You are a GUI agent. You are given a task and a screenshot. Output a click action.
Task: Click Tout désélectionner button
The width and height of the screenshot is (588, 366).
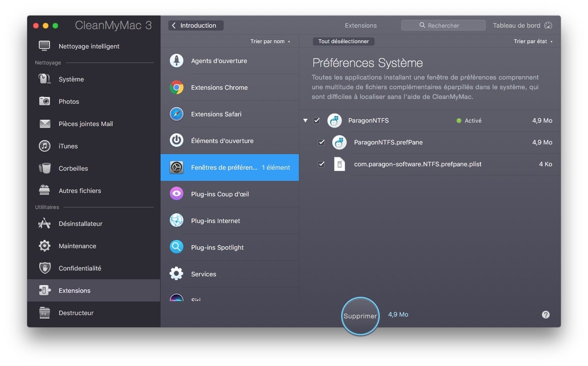(x=343, y=41)
